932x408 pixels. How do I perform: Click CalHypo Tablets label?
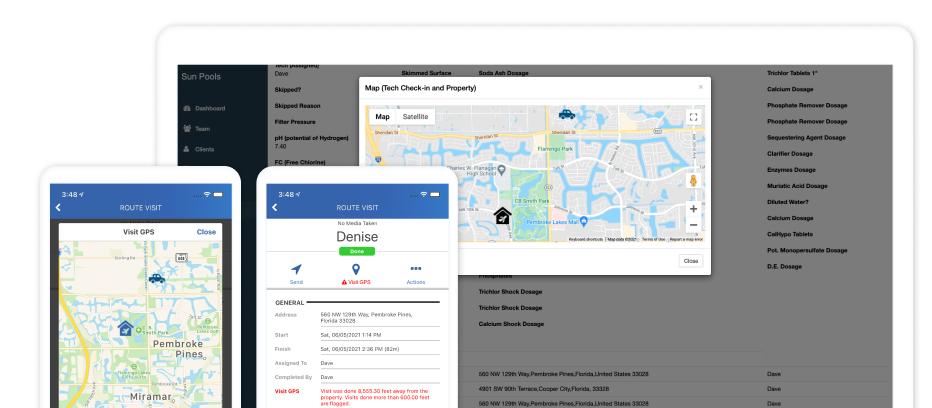pos(789,234)
